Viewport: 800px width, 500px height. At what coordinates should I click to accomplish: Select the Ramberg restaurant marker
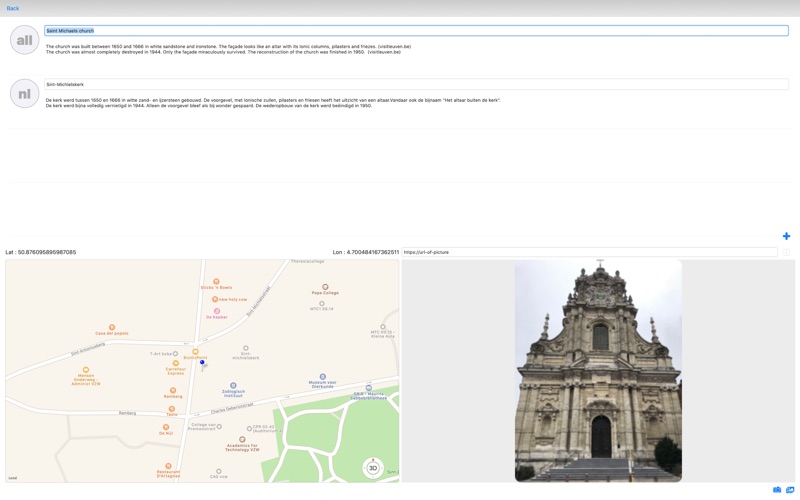[173, 390]
